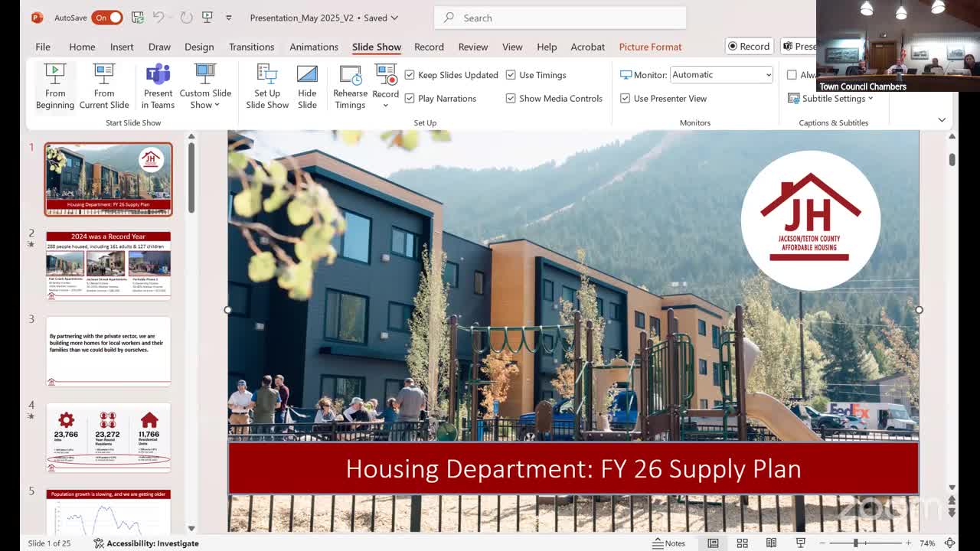This screenshot has width=980, height=551.
Task: Open the Transitions tab
Action: tap(251, 47)
